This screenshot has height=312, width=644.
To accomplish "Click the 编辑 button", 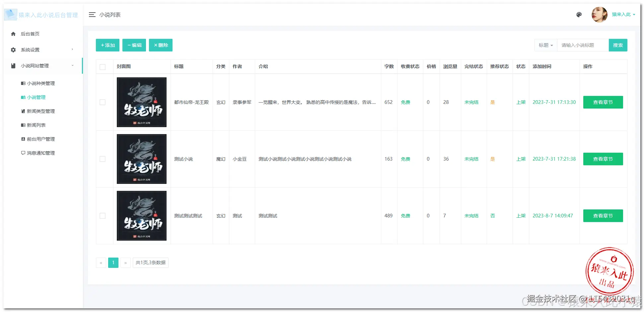I will 134,45.
